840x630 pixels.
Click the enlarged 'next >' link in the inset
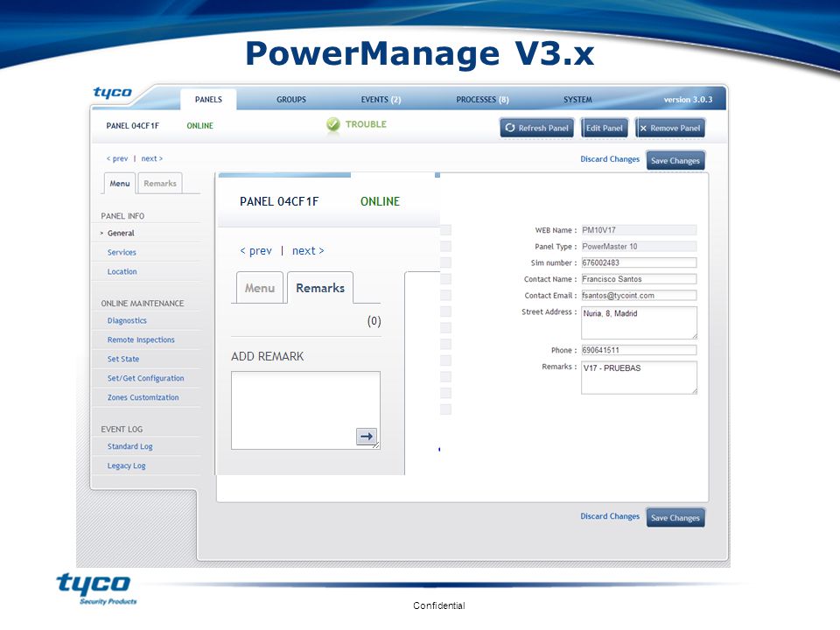click(x=308, y=251)
